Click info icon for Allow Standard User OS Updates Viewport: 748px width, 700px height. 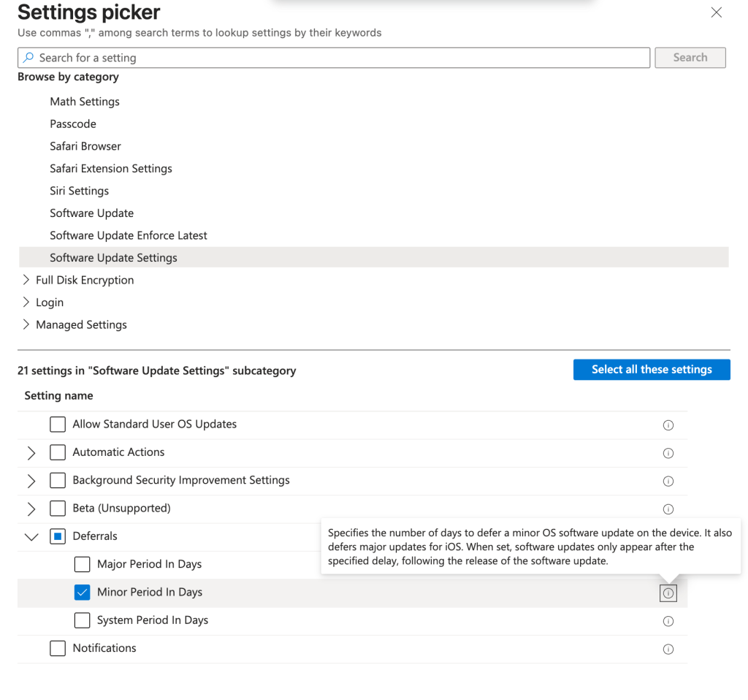pyautogui.click(x=668, y=425)
